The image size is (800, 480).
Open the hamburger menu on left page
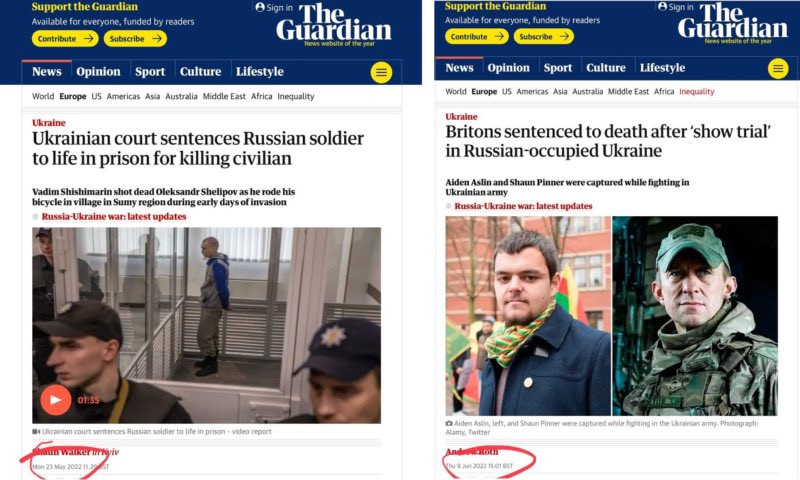[x=381, y=72]
